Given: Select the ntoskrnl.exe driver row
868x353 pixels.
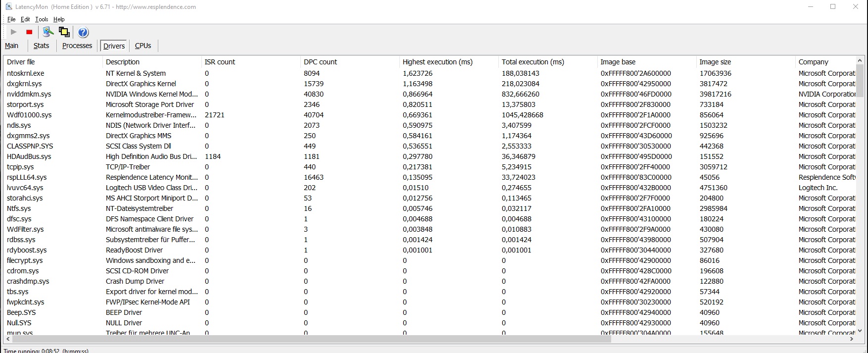Looking at the screenshot, I should [x=430, y=73].
